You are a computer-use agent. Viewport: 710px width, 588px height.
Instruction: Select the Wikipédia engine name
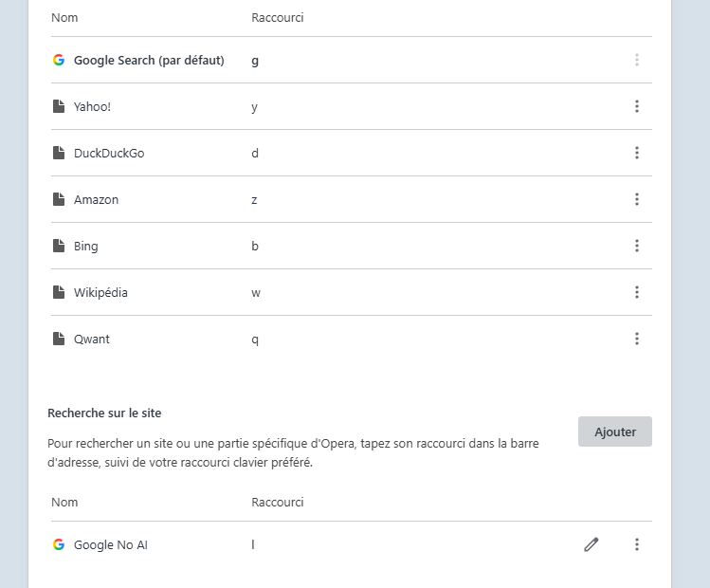100,293
